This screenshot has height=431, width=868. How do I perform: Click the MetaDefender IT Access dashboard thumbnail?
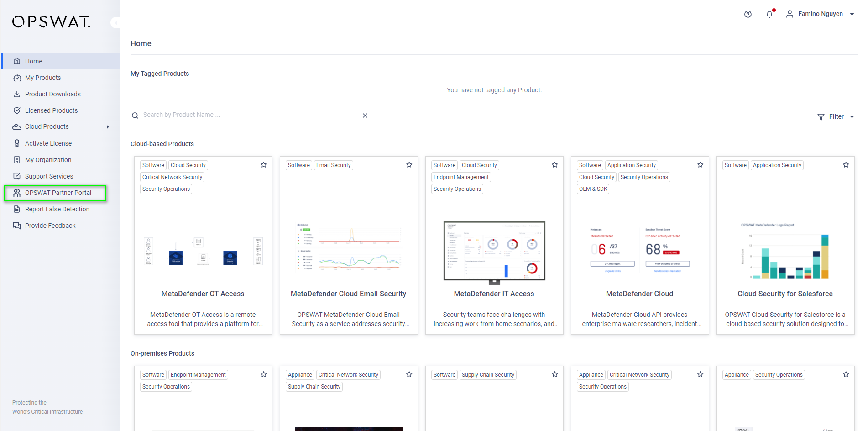click(494, 252)
